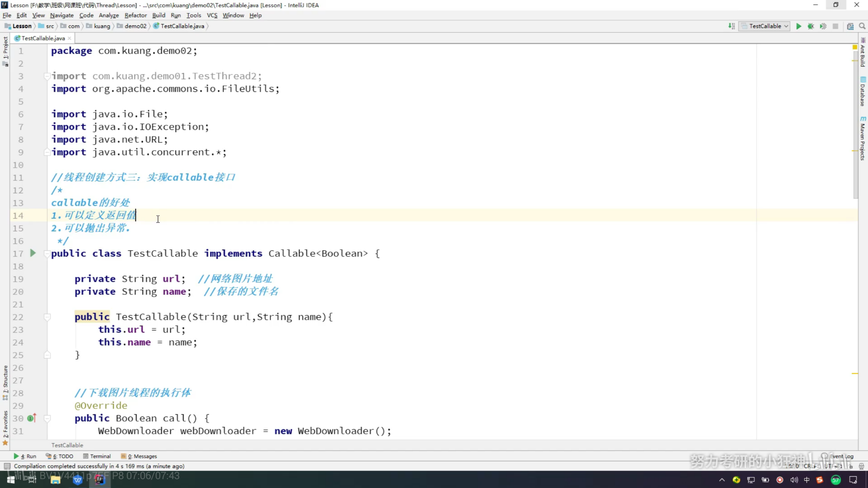The height and width of the screenshot is (488, 868).
Task: Click the src breadcrumb folder
Action: point(46,26)
